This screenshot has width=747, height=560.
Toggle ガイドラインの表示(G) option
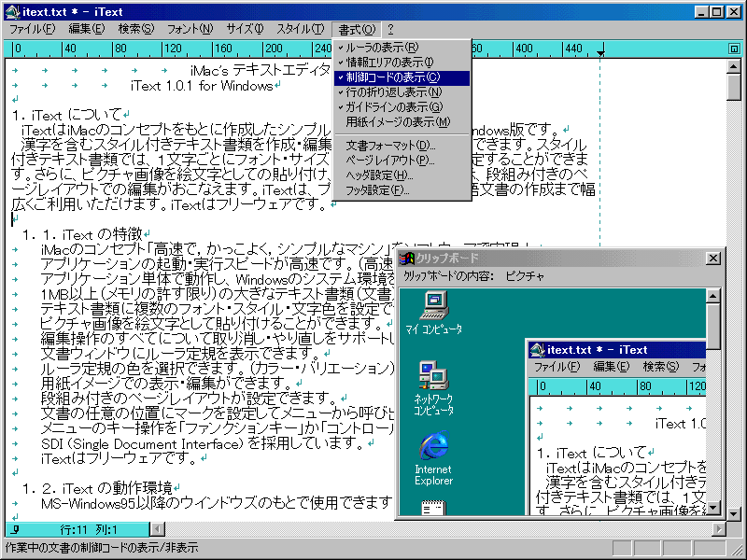402,107
